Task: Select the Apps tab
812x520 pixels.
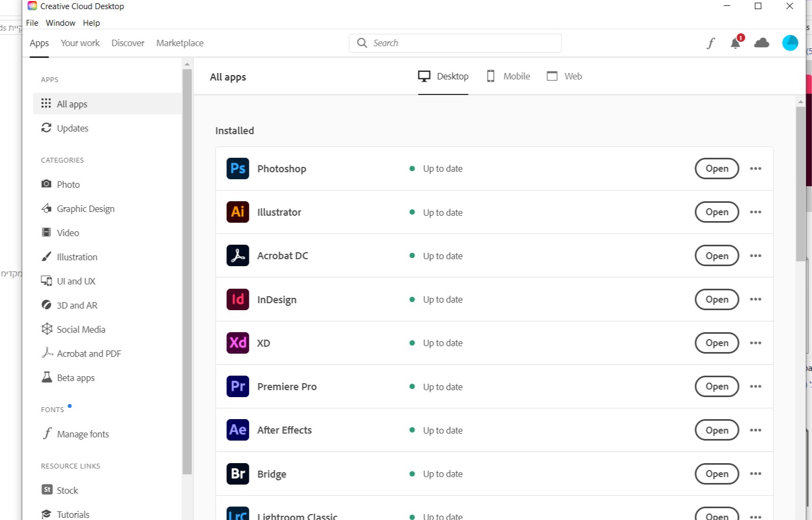Action: point(39,43)
